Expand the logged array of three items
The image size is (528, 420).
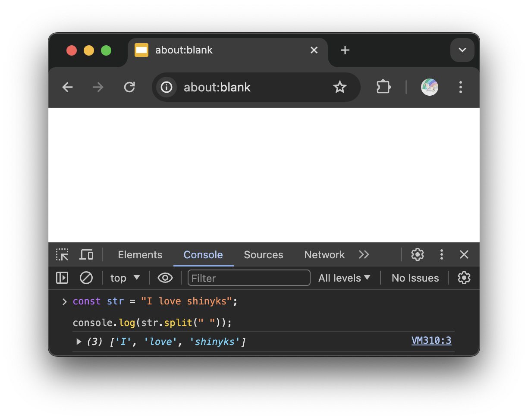79,342
